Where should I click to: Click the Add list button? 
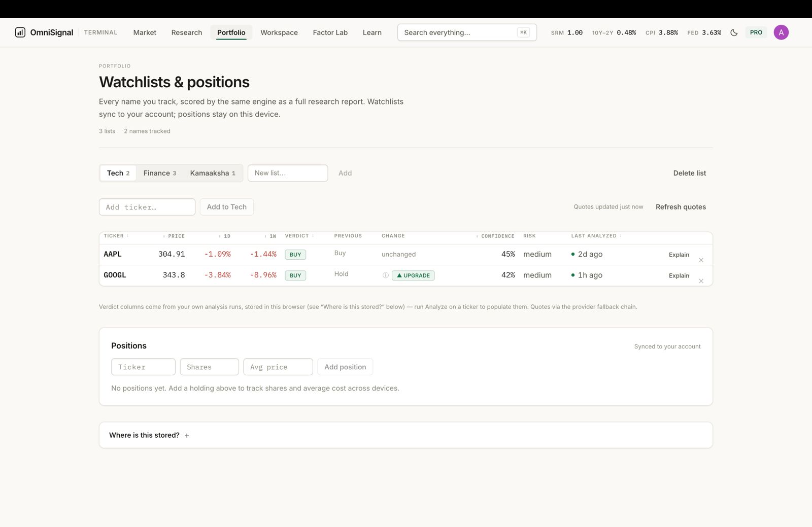pos(345,173)
